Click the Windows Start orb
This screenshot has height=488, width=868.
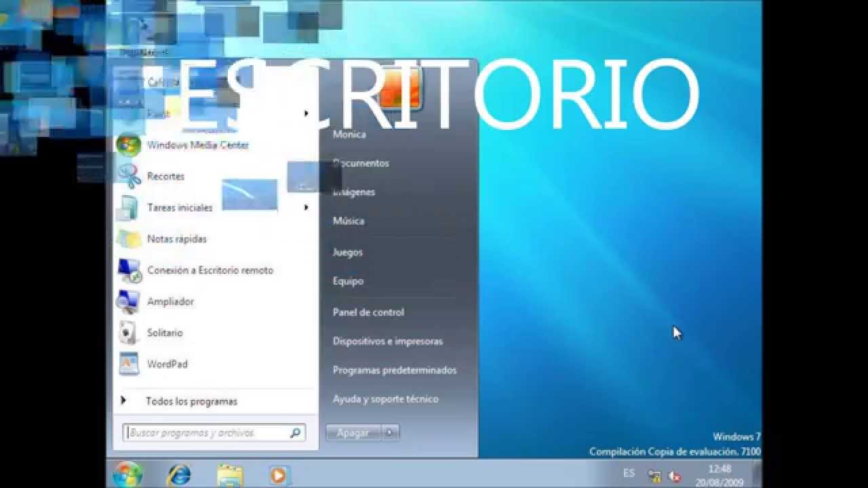[127, 474]
